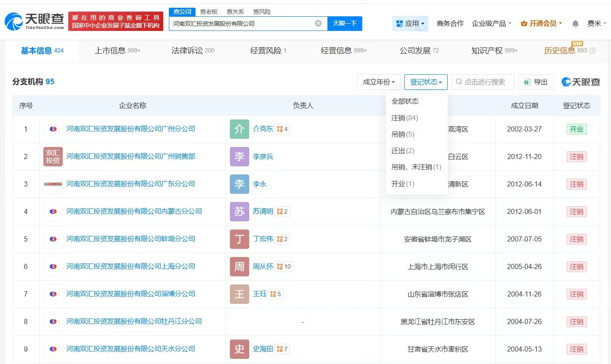Open 河南双汇投资发展股份有限公司广州分公司 link
The width and height of the screenshot is (611, 364).
click(x=131, y=129)
